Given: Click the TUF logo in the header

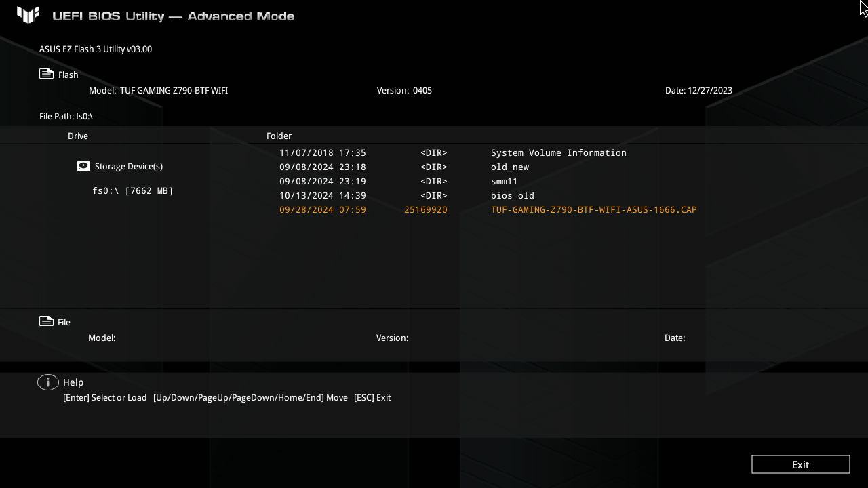Looking at the screenshot, I should coord(28,15).
